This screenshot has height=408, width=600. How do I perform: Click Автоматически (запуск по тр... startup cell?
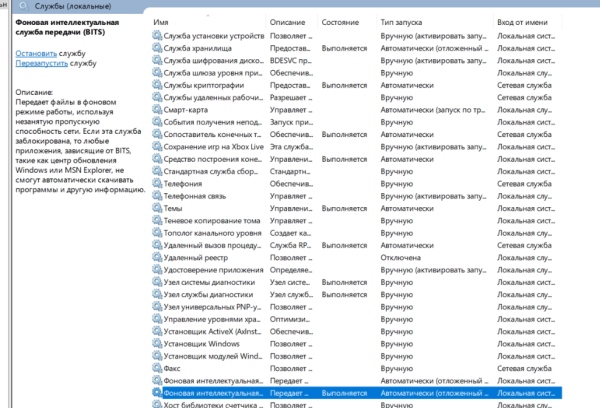pyautogui.click(x=433, y=110)
